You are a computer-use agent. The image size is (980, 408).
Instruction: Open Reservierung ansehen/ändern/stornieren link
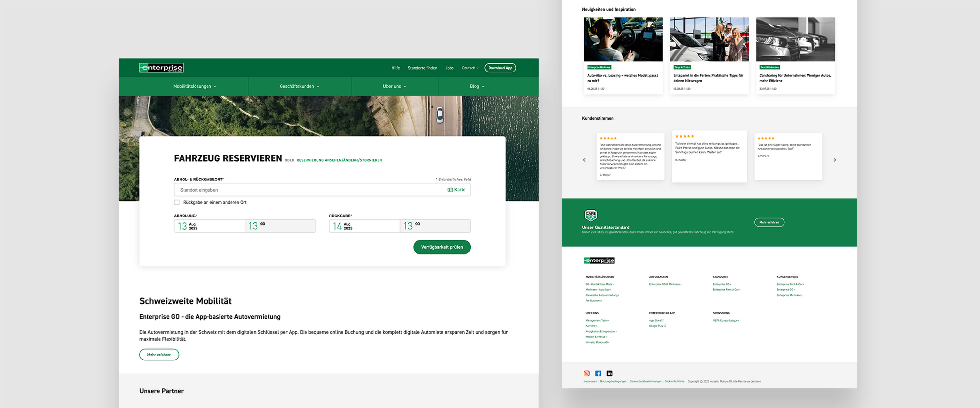coord(339,160)
